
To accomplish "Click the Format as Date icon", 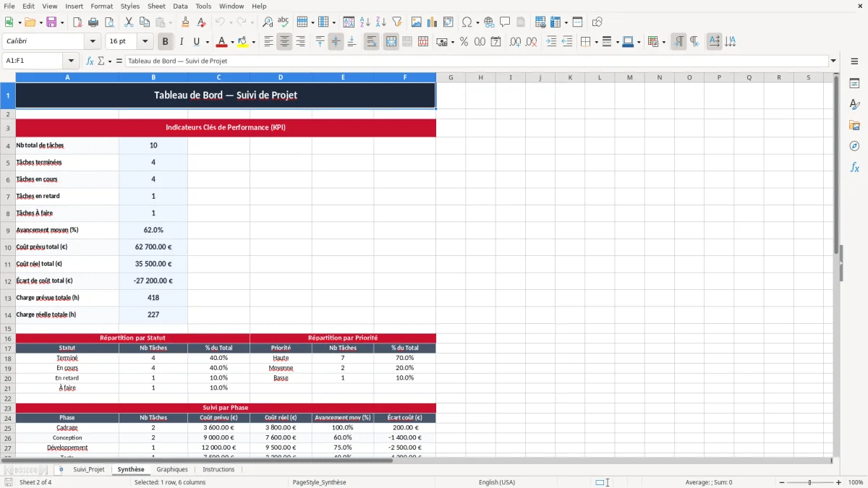I will tap(496, 42).
